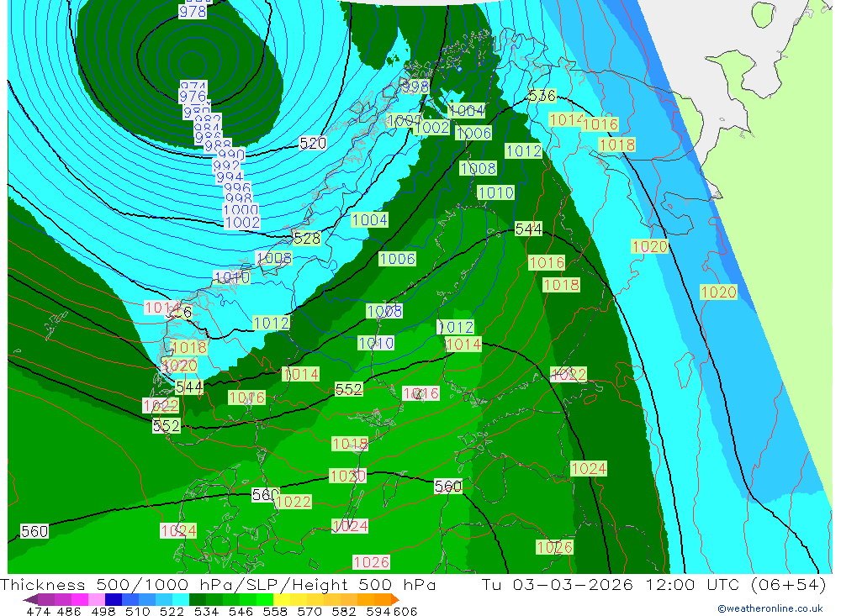
Task: Click the 994 isobar label
Action: pos(230,177)
